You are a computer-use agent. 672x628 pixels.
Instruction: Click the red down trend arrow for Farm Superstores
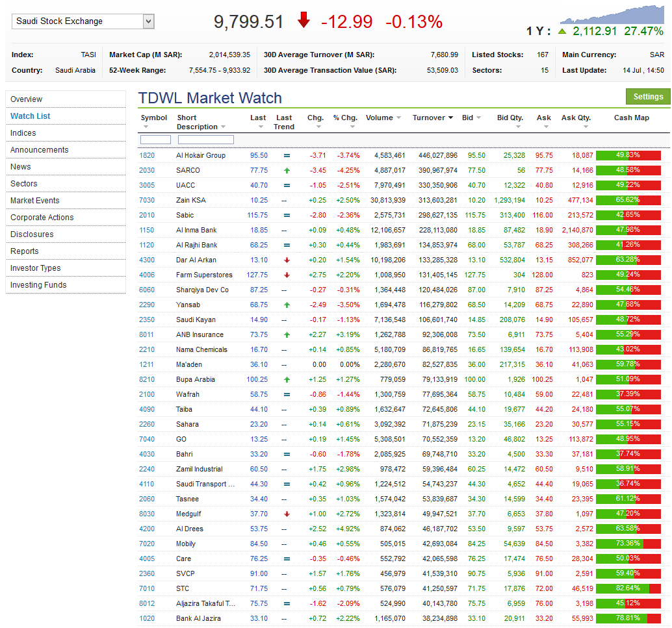point(287,275)
